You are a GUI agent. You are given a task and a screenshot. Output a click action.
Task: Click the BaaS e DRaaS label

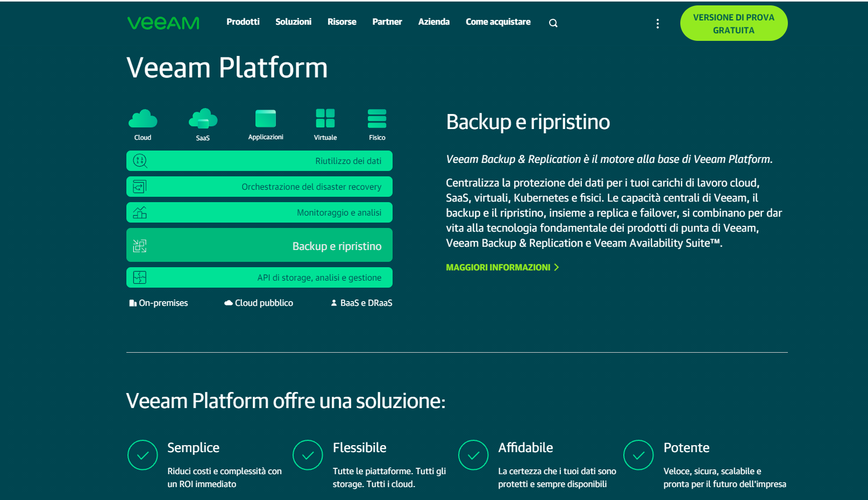click(x=366, y=303)
